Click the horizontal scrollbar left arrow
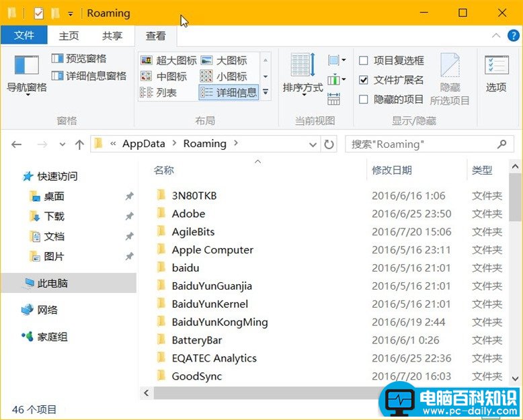This screenshot has height=420, width=523. point(146,392)
